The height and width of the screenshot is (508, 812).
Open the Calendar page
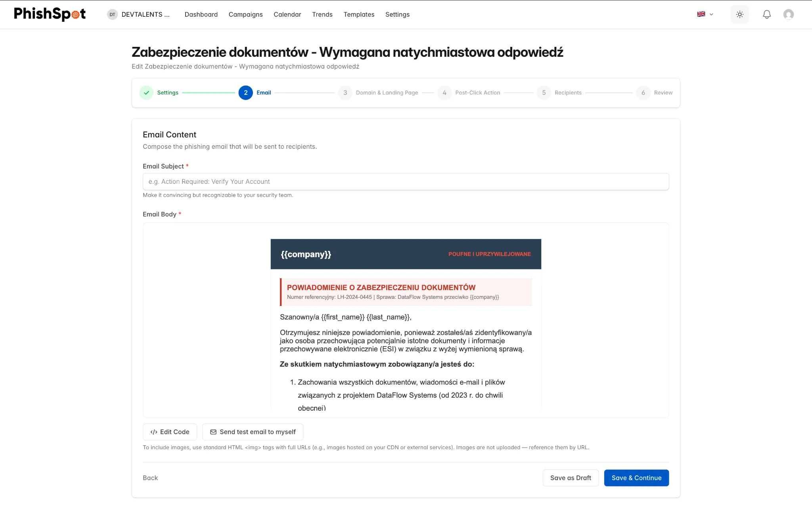[287, 14]
